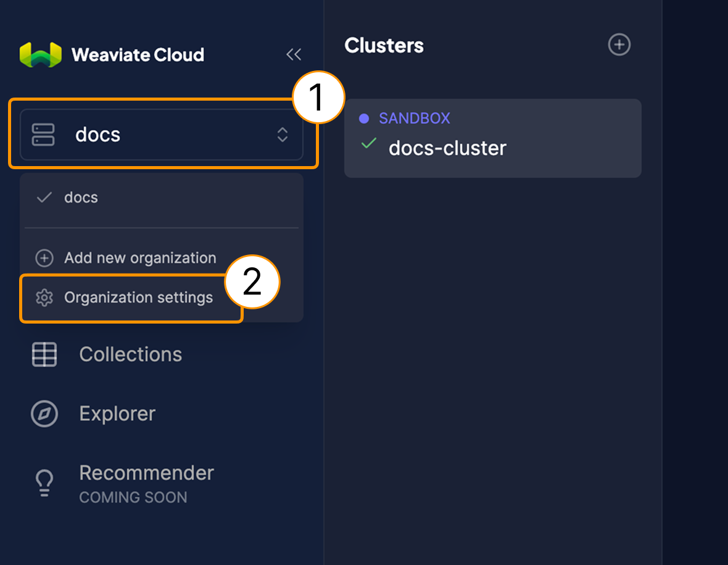The width and height of the screenshot is (728, 565).
Task: Click the Recommender lightbulb icon
Action: pos(44,483)
